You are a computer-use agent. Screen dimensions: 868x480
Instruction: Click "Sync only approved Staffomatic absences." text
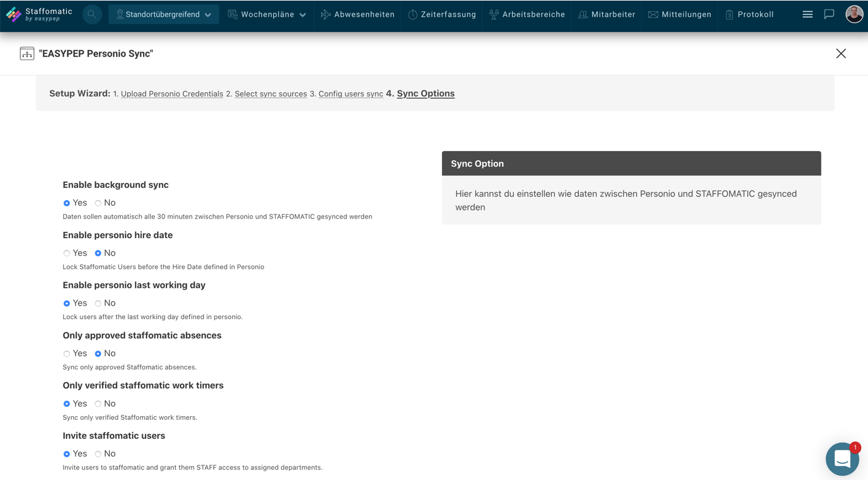pos(130,367)
